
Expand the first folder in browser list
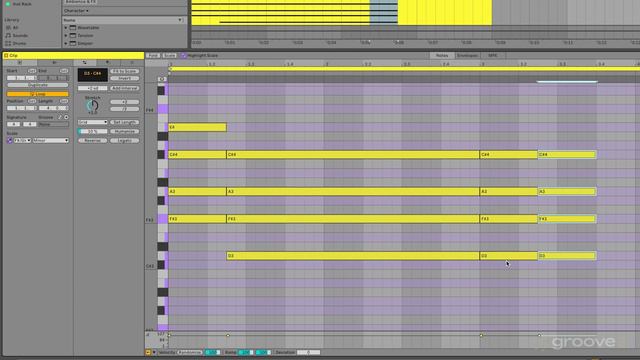(66, 28)
